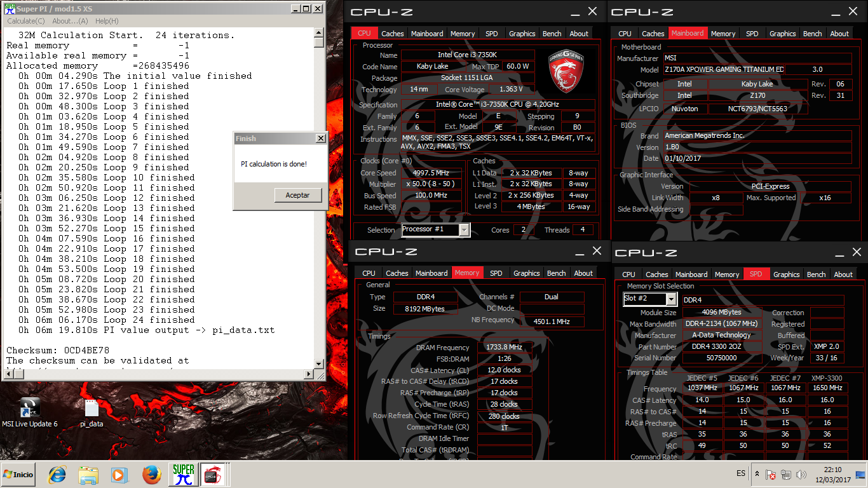Click Super PI horizontal scrollbar right arrow
Viewport: 868px width, 488px height.
(x=309, y=373)
